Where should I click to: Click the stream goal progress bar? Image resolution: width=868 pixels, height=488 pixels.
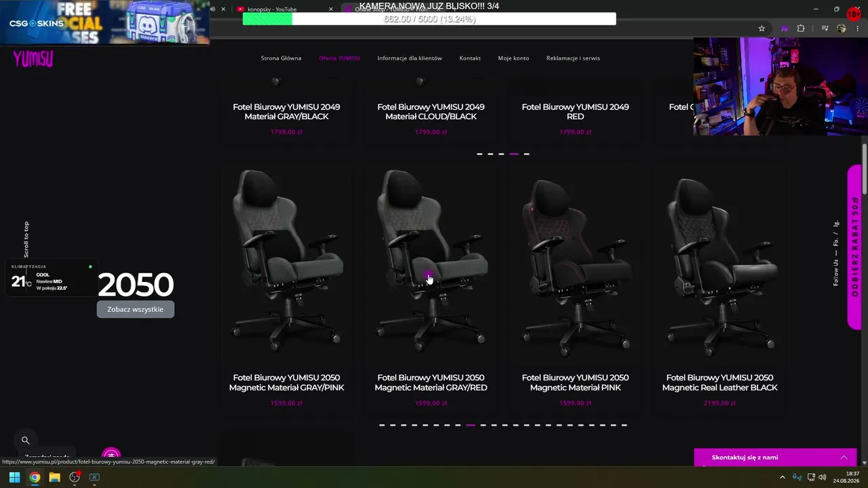click(429, 19)
